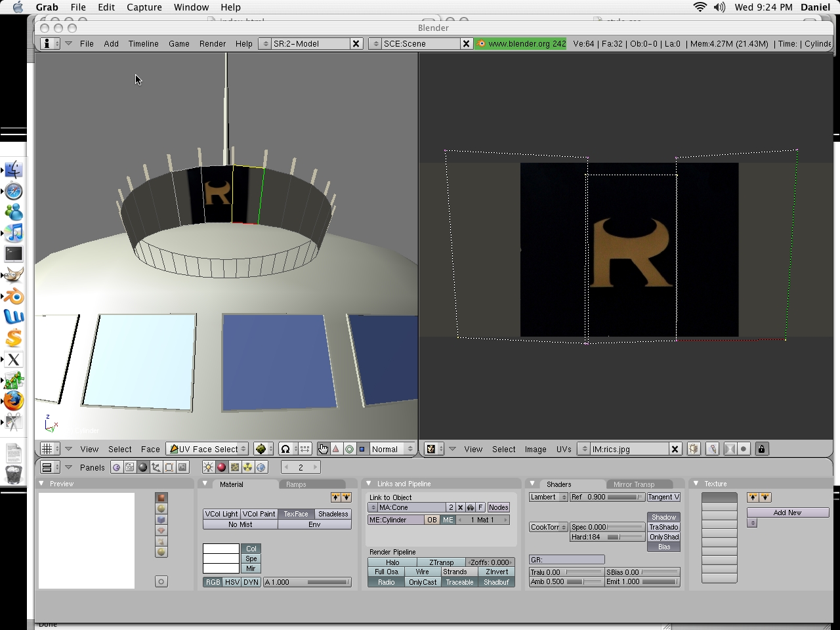Select the Logic context icon in Panels header
Screen dimensions: 840x630
pos(117,467)
